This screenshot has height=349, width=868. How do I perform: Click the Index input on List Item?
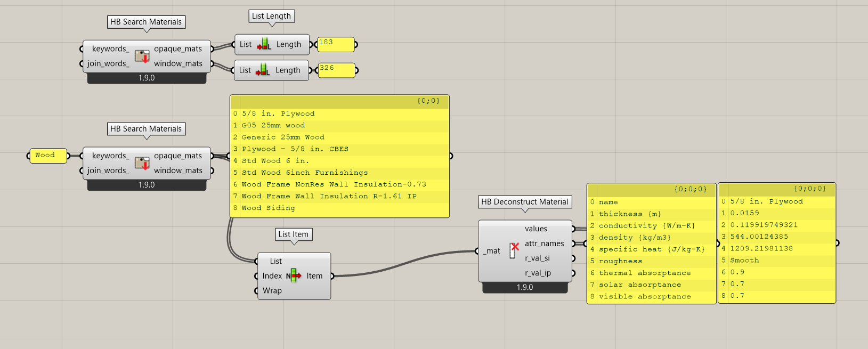[x=272, y=276]
